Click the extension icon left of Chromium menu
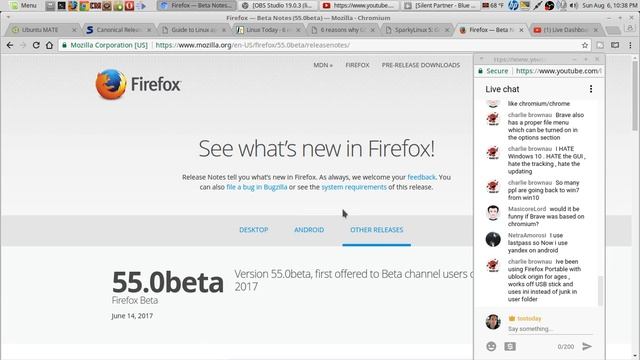Screen dimensions: 640x360 click(x=615, y=45)
